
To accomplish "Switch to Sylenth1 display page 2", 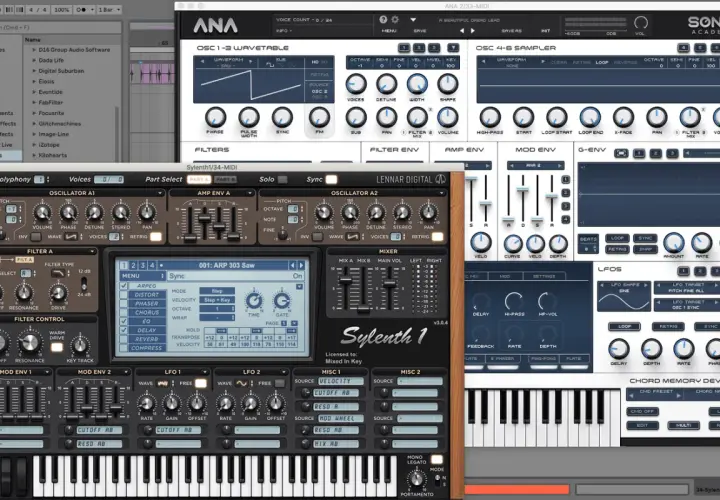I will coord(134,265).
